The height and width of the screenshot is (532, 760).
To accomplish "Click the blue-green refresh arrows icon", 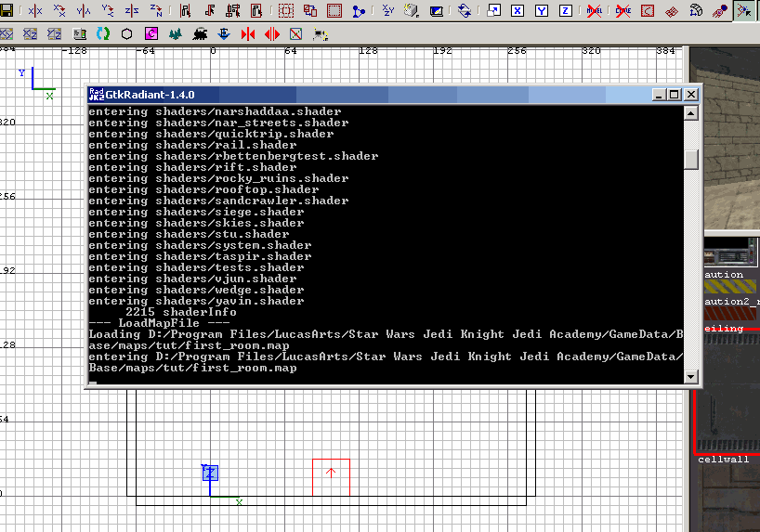I will tap(103, 33).
